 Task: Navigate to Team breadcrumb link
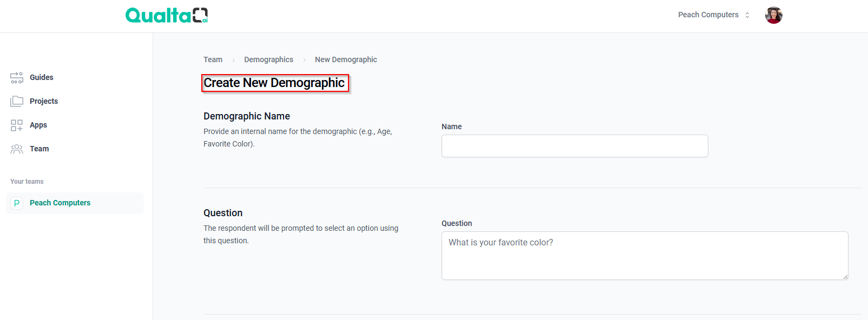213,59
